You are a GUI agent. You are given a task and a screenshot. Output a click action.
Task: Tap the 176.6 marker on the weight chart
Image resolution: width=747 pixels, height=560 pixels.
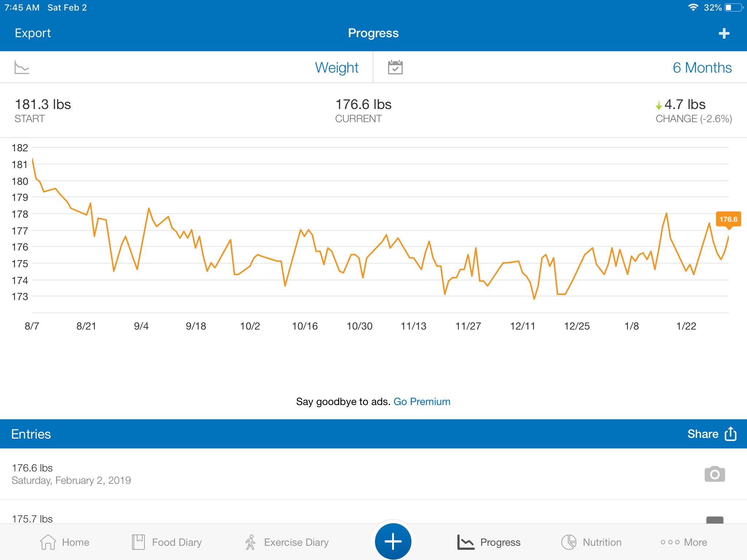(x=728, y=220)
